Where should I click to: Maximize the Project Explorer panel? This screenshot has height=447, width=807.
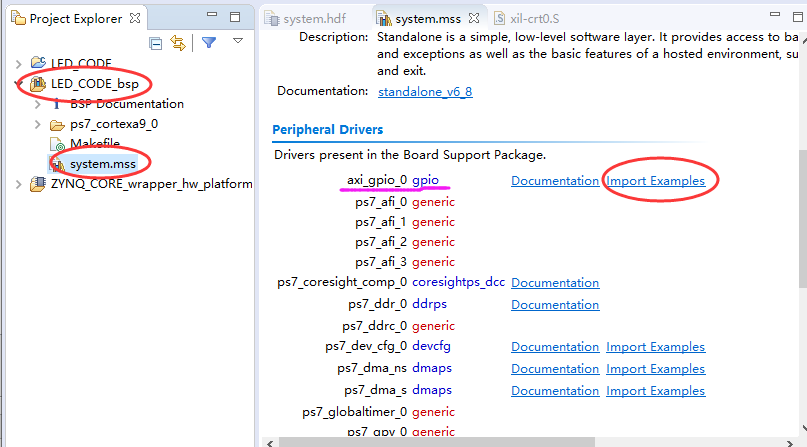235,17
